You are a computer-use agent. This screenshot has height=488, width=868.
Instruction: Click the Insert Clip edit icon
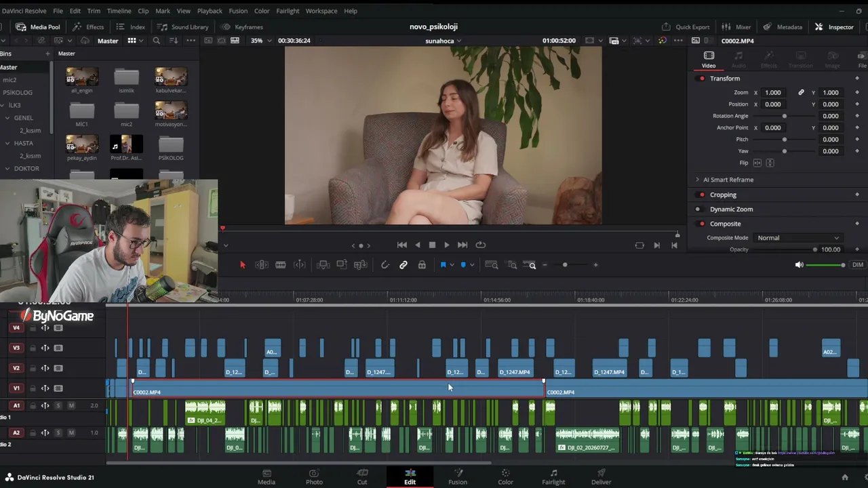(323, 265)
